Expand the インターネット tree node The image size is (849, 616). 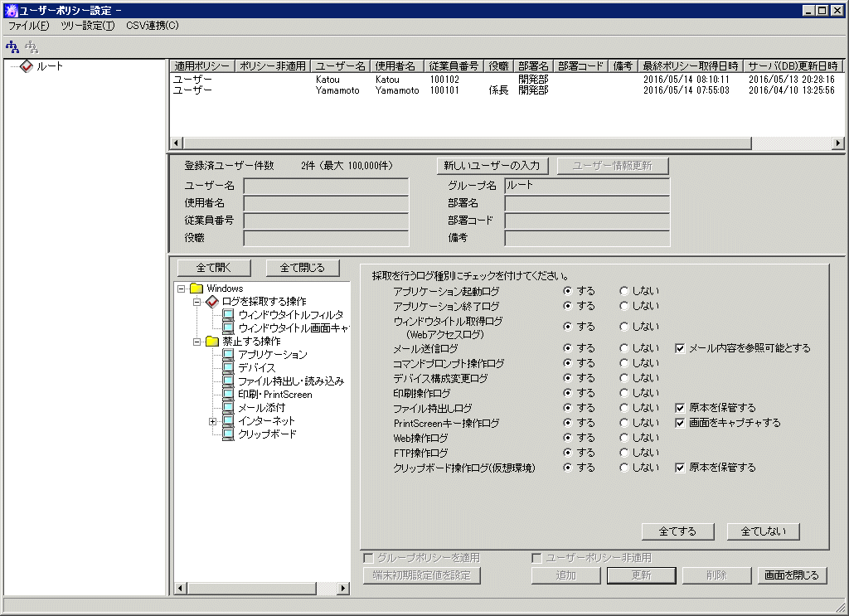point(212,421)
